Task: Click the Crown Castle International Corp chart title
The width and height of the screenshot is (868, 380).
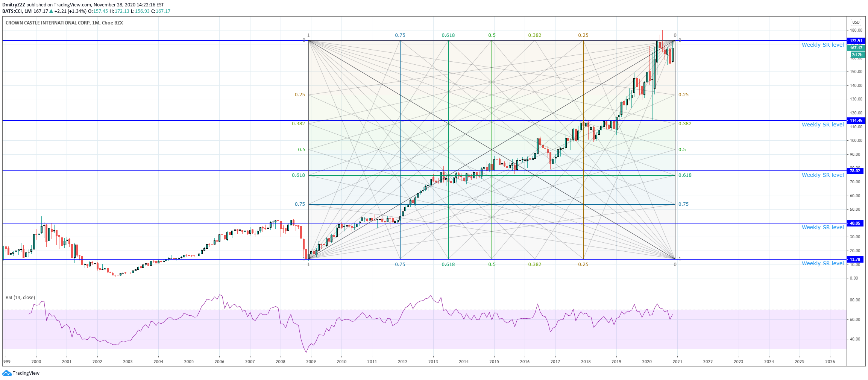Action: [x=64, y=23]
